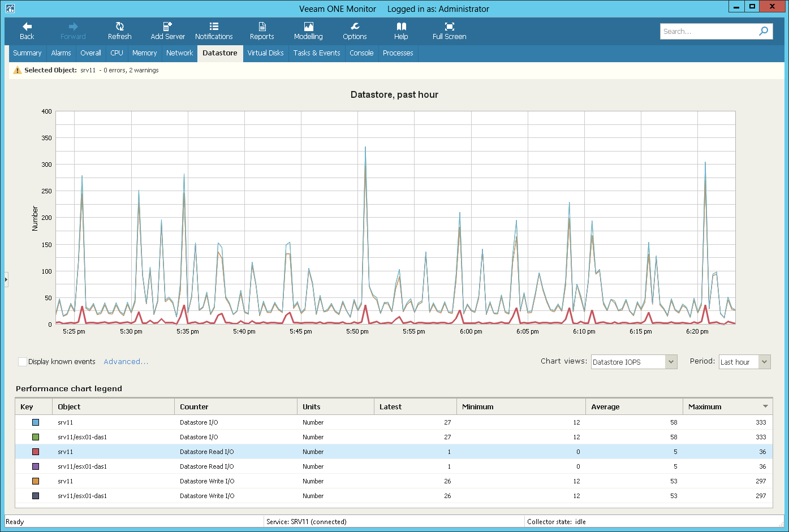Click the warning icon beside Selected Object
The width and height of the screenshot is (789, 532).
pyautogui.click(x=18, y=70)
